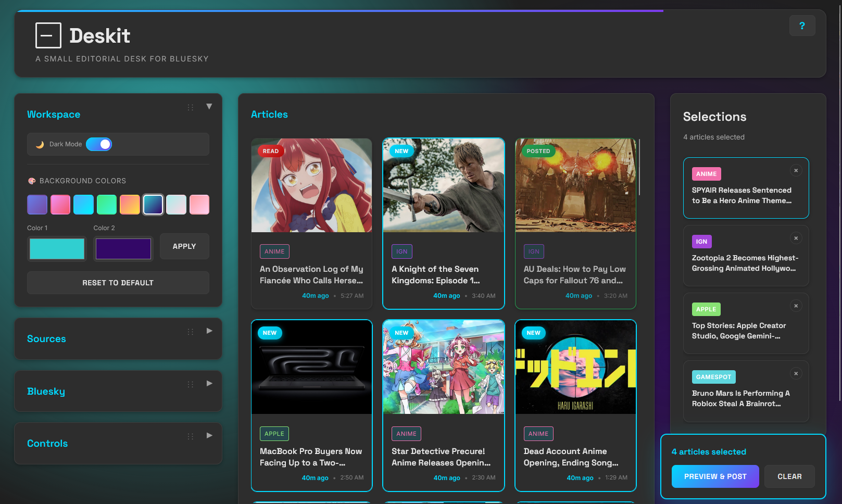This screenshot has width=842, height=504.
Task: Remove Top Stories Apple article from selections
Action: (x=796, y=306)
